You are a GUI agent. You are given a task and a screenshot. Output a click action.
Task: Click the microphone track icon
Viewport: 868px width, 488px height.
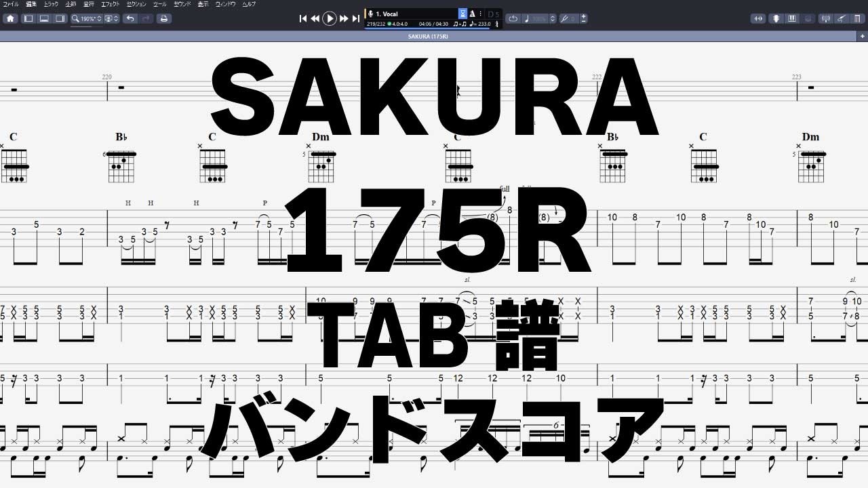pos(370,14)
